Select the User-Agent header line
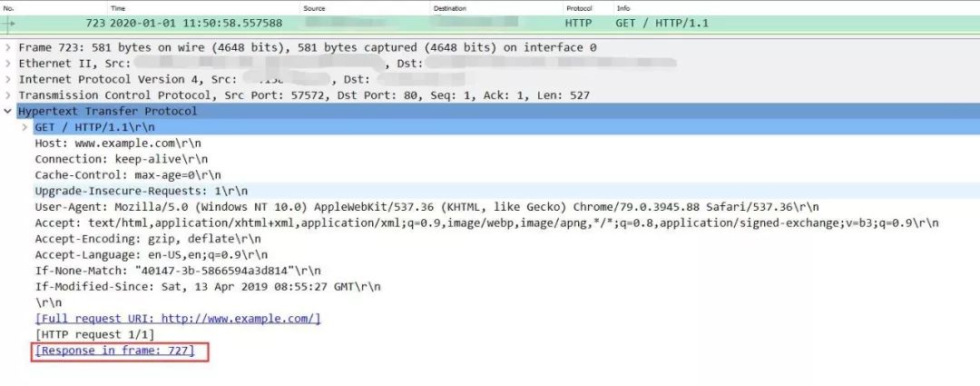Viewport: 980px width, 386px height. click(x=426, y=207)
